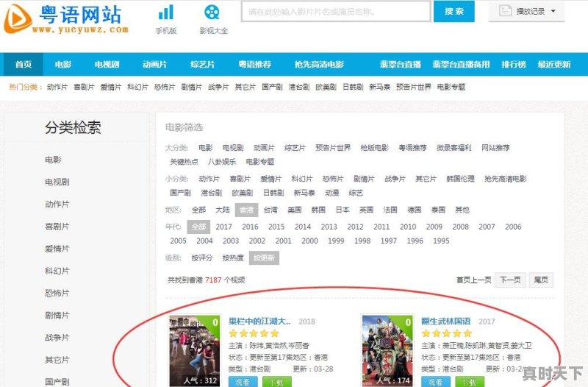Click the 尾页 last page button
The width and height of the screenshot is (588, 387).
point(541,280)
